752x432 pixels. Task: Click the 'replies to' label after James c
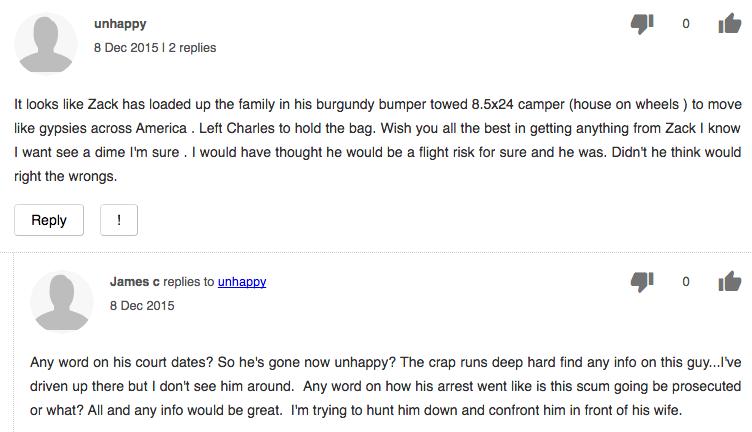188,281
